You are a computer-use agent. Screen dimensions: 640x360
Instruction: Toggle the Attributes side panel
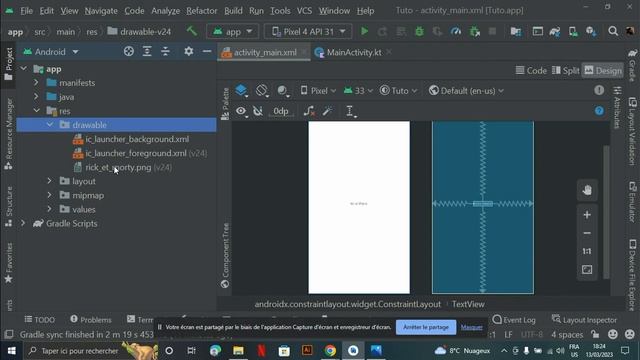tap(617, 107)
